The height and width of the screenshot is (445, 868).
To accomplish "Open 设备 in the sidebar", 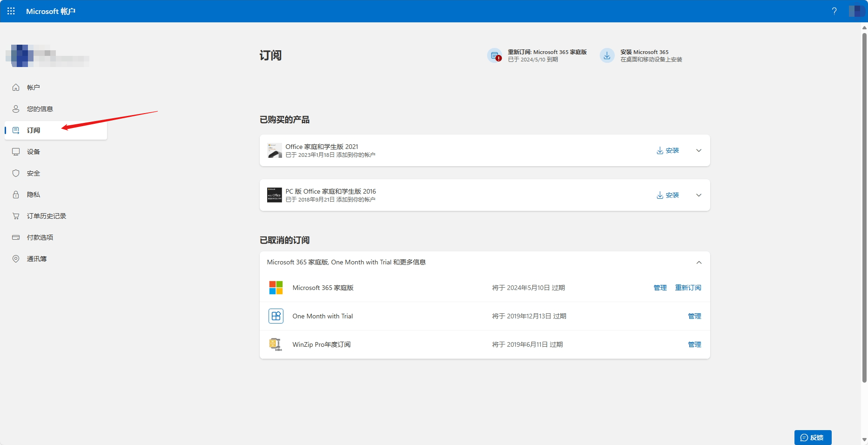I will point(56,152).
